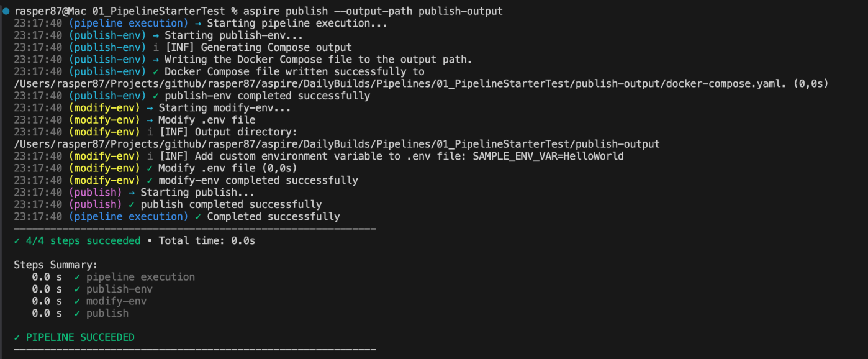868x359 pixels.
Task: Click the checkmark beside 'publish completed successfully'
Action: [x=132, y=204]
